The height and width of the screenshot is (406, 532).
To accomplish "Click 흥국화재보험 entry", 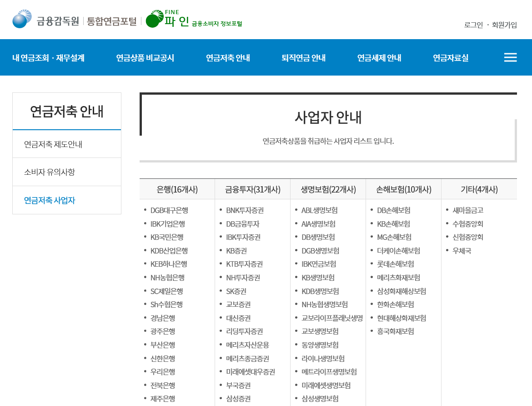I will [396, 331].
